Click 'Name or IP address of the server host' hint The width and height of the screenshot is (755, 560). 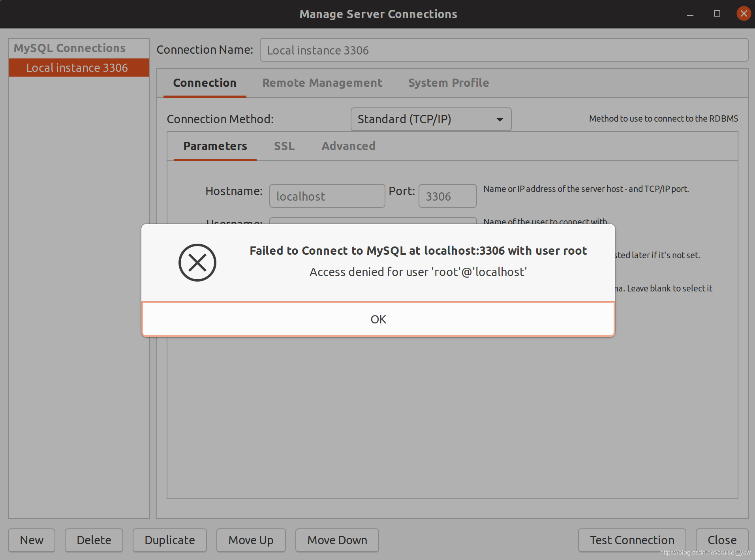click(x=586, y=189)
